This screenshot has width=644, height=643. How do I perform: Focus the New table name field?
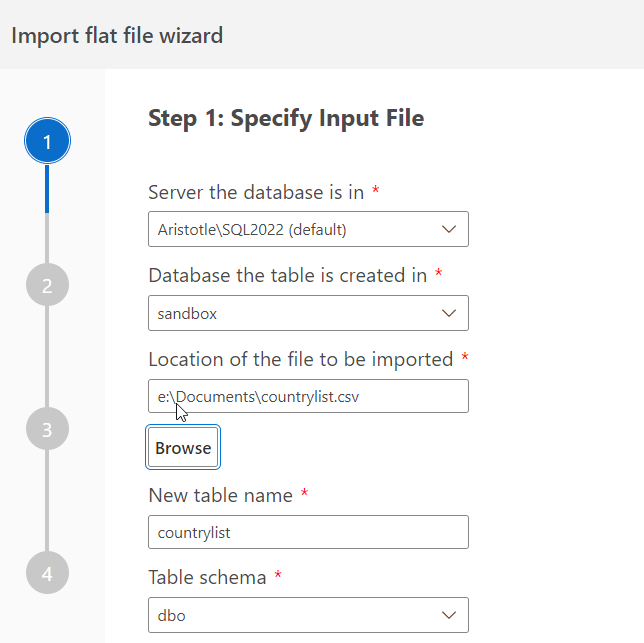click(308, 532)
